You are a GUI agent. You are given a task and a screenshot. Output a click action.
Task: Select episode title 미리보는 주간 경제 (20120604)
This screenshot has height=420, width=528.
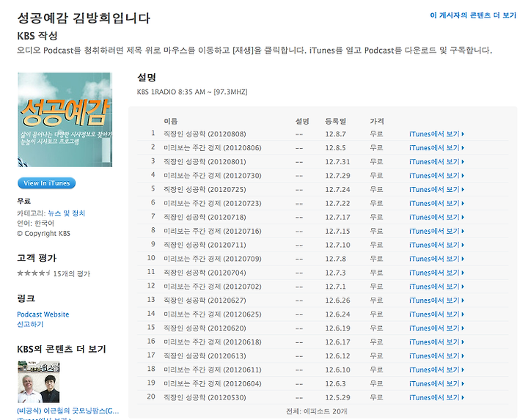(213, 383)
